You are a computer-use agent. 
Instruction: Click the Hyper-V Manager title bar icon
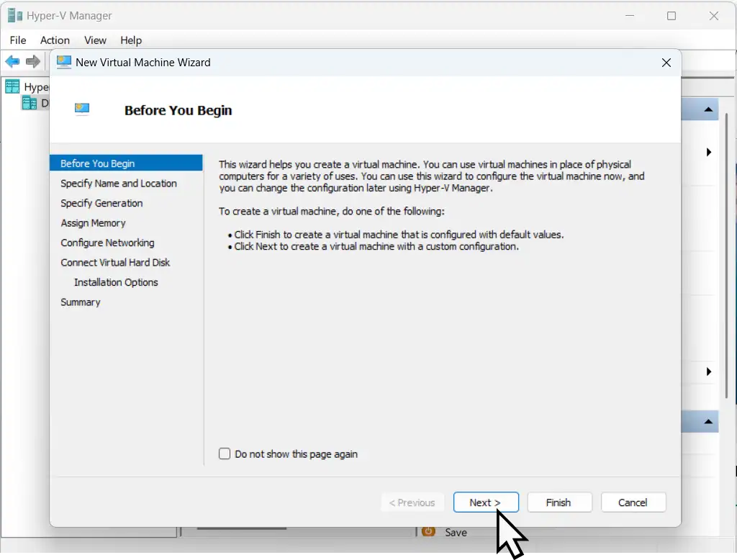coord(14,15)
